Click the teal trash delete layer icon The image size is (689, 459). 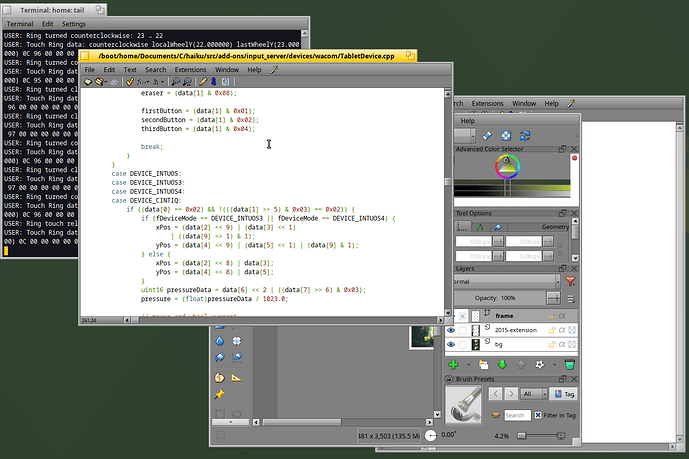[x=569, y=365]
